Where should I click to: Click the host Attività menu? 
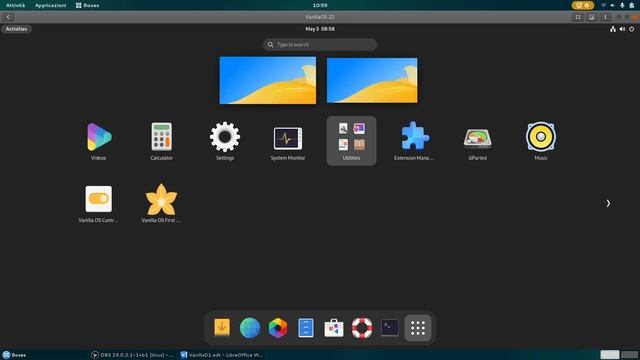(16, 5)
